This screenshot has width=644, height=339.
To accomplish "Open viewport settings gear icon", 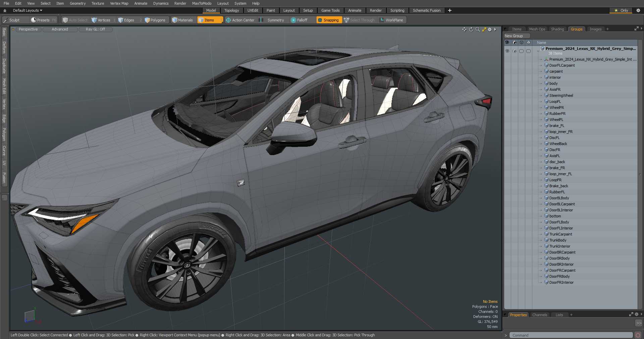I will (490, 29).
